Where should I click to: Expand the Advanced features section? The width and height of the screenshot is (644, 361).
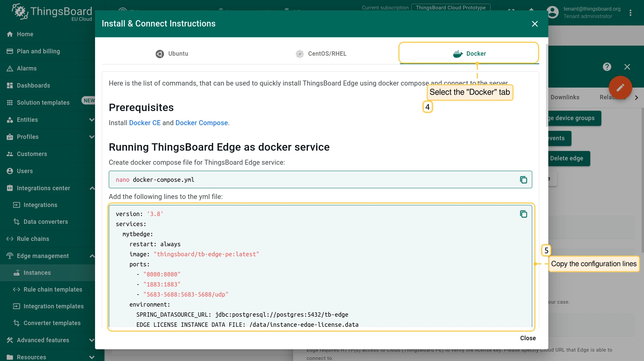[x=91, y=340]
